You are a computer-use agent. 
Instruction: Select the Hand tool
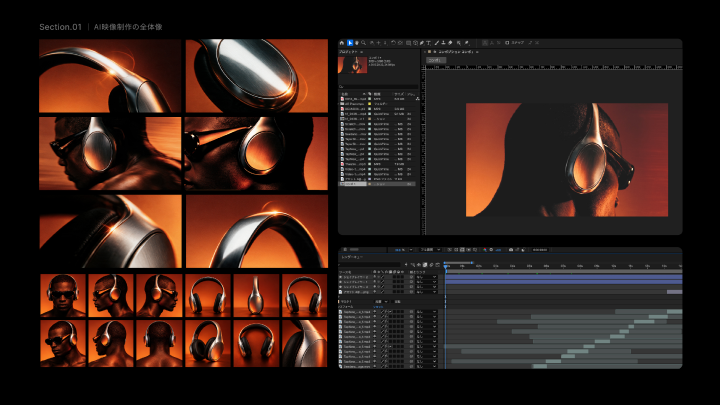coord(357,43)
